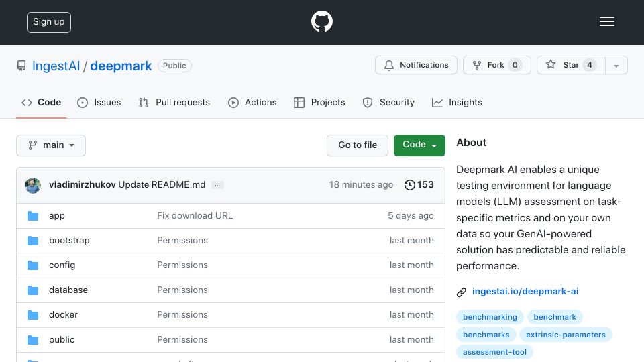The height and width of the screenshot is (362, 644).
Task: Star the deepmark repository
Action: coord(571,65)
